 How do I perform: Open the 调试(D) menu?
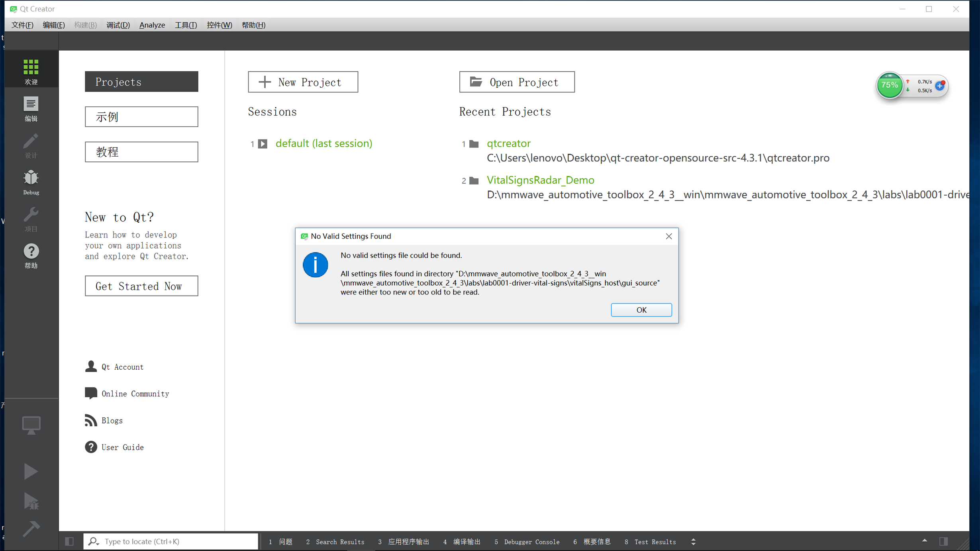coord(118,25)
